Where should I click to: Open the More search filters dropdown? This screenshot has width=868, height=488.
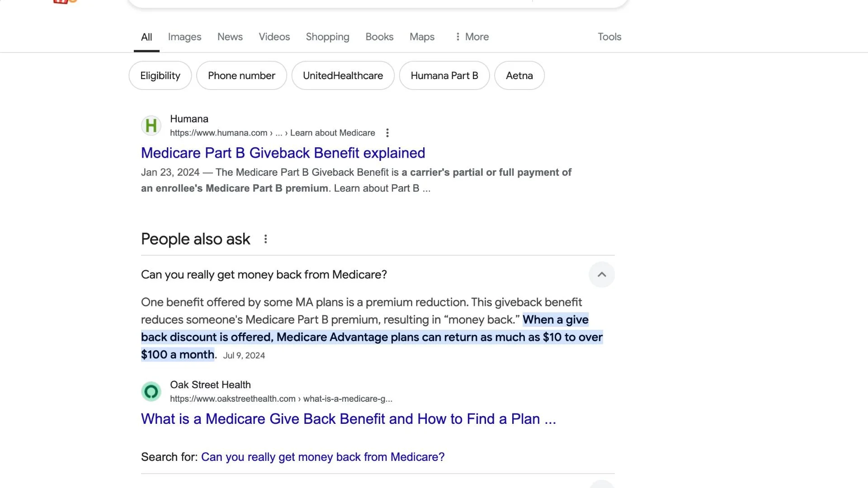coord(472,37)
